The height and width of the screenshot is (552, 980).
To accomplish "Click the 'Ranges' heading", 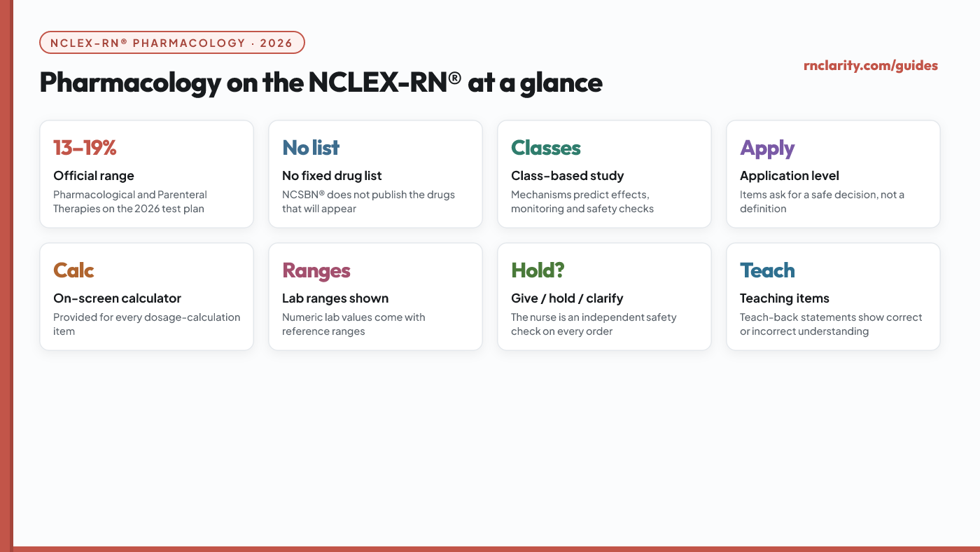I will (316, 271).
